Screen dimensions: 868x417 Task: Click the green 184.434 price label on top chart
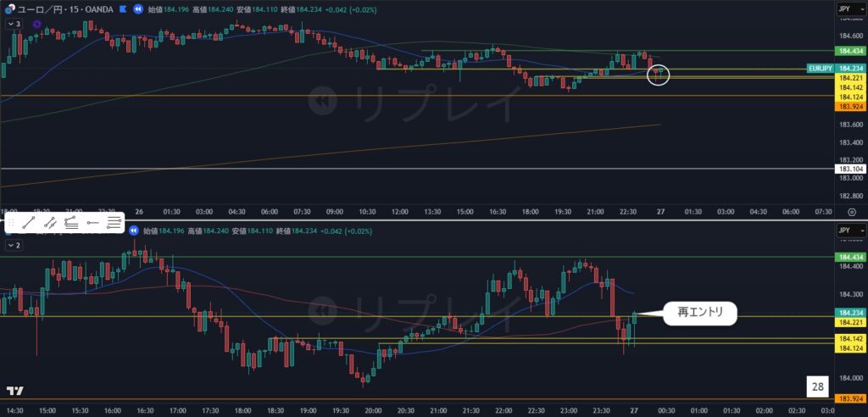850,51
